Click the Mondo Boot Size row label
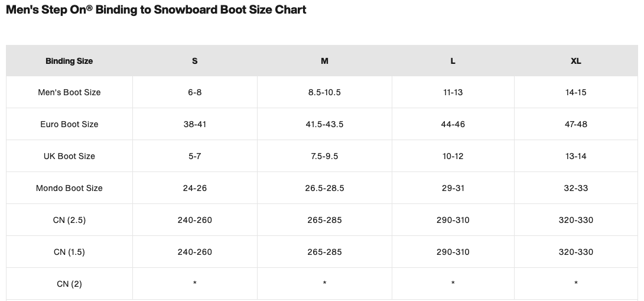This screenshot has width=644, height=301. click(x=69, y=188)
